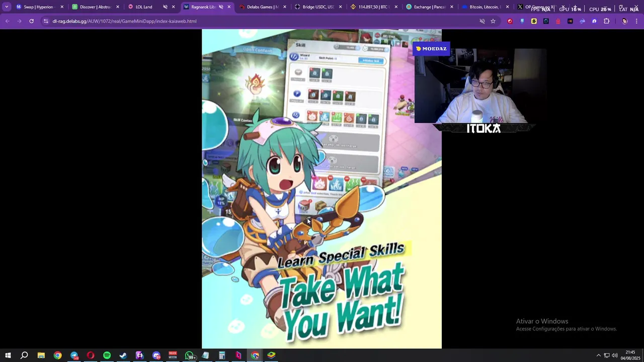This screenshot has height=362, width=644.
Task: Open Telegram from taskbar
Action: pos(74,355)
